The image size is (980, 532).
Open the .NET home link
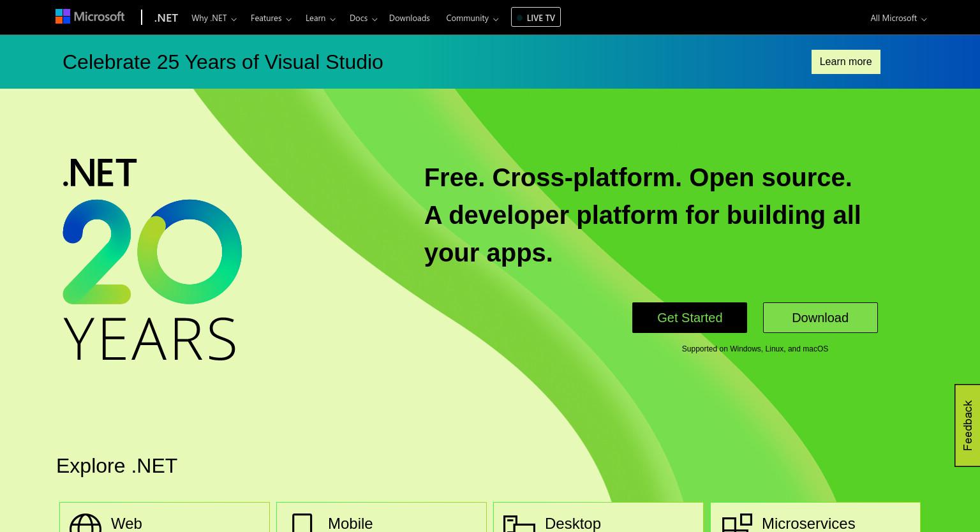(x=166, y=18)
